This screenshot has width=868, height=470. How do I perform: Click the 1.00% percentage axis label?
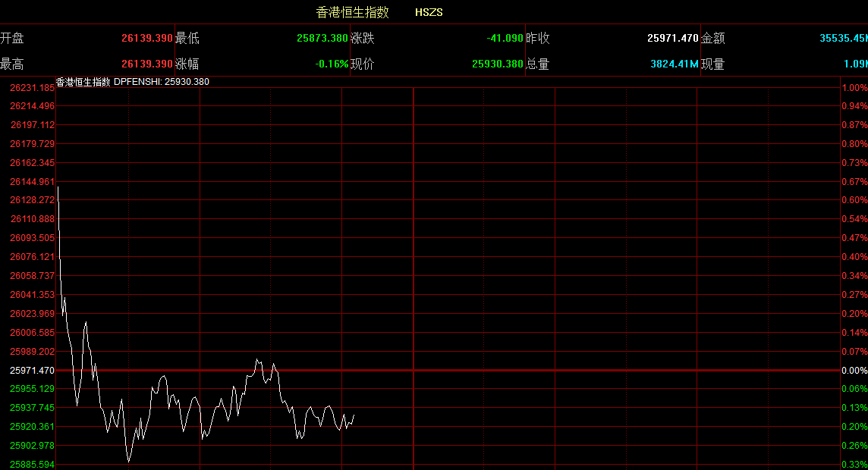coord(854,88)
